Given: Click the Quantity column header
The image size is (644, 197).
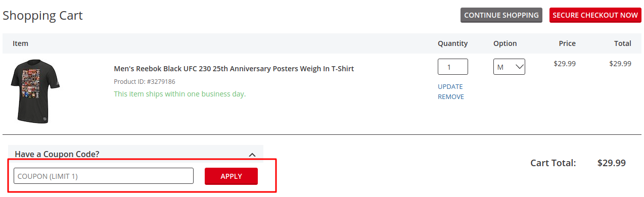Looking at the screenshot, I should (x=452, y=43).
